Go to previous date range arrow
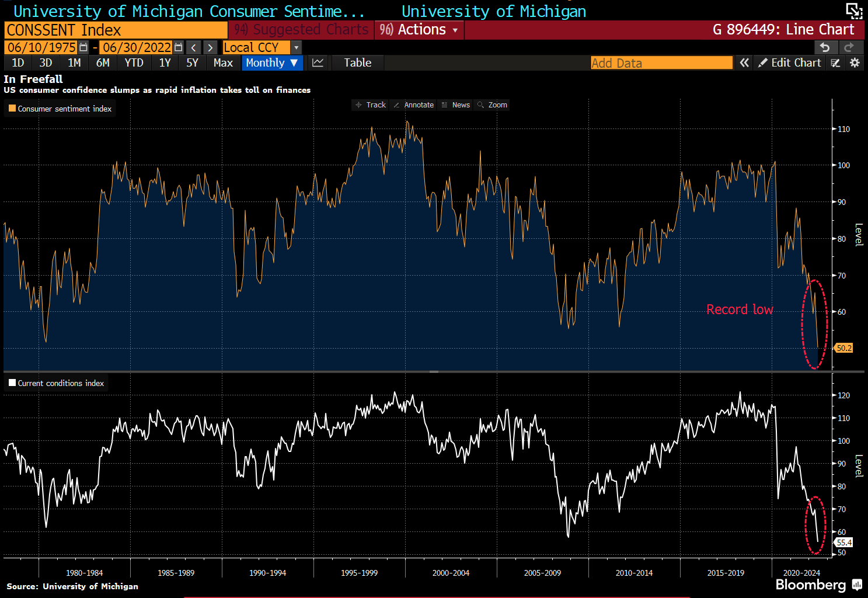Image resolution: width=868 pixels, height=598 pixels. 194,48
